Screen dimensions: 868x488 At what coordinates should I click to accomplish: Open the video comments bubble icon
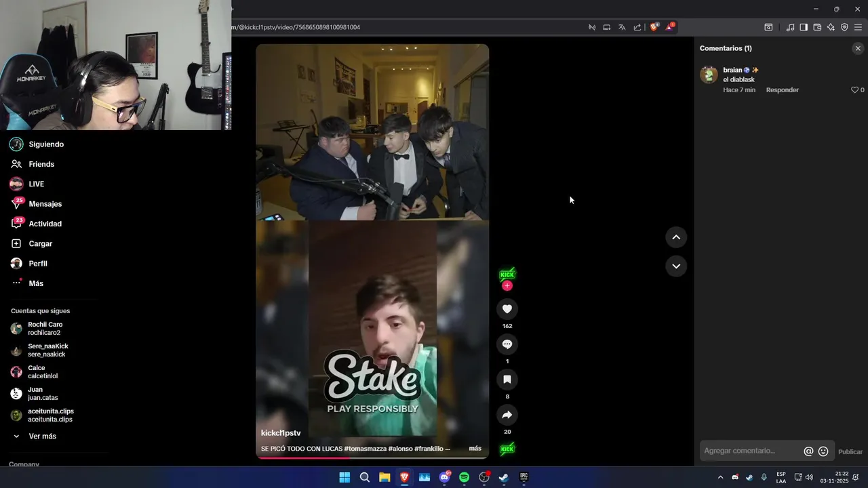pyautogui.click(x=507, y=344)
